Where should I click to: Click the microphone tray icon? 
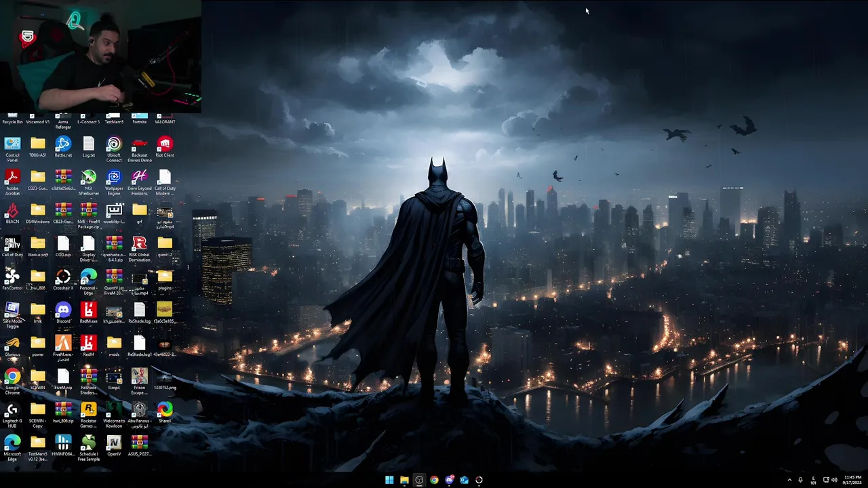pos(801,480)
